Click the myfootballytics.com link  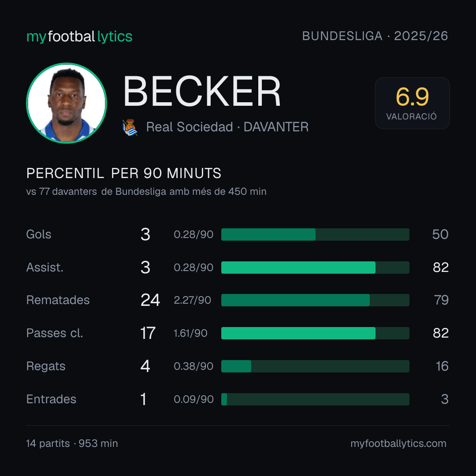click(398, 443)
